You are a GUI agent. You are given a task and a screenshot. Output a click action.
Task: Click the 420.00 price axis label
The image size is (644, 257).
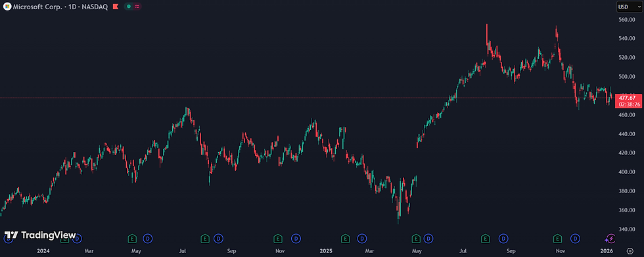pyautogui.click(x=627, y=152)
